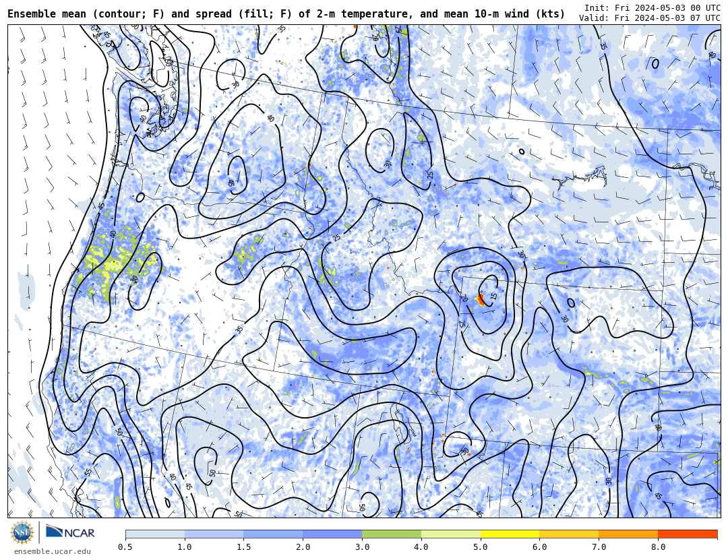Select the 0.5–1.0 pale blue colorbar segment
This screenshot has width=728, height=560.
[x=155, y=534]
